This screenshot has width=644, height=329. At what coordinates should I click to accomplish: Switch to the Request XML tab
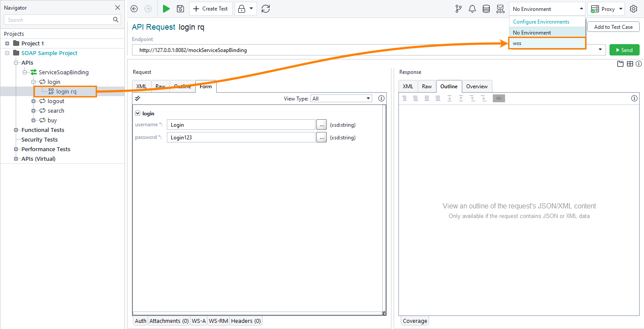click(142, 87)
